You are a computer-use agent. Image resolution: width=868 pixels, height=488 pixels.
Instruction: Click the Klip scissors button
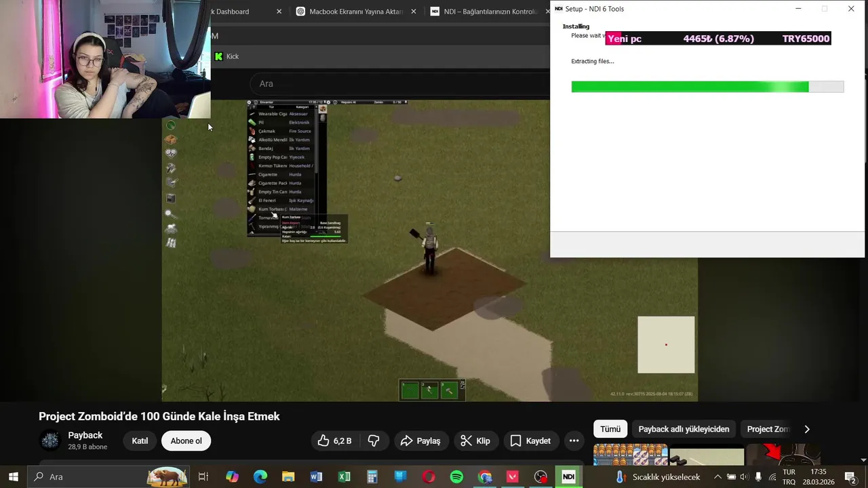[475, 441]
